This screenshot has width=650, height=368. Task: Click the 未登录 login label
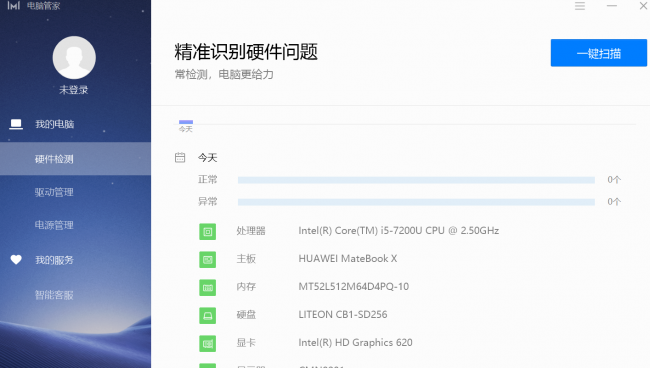click(74, 90)
